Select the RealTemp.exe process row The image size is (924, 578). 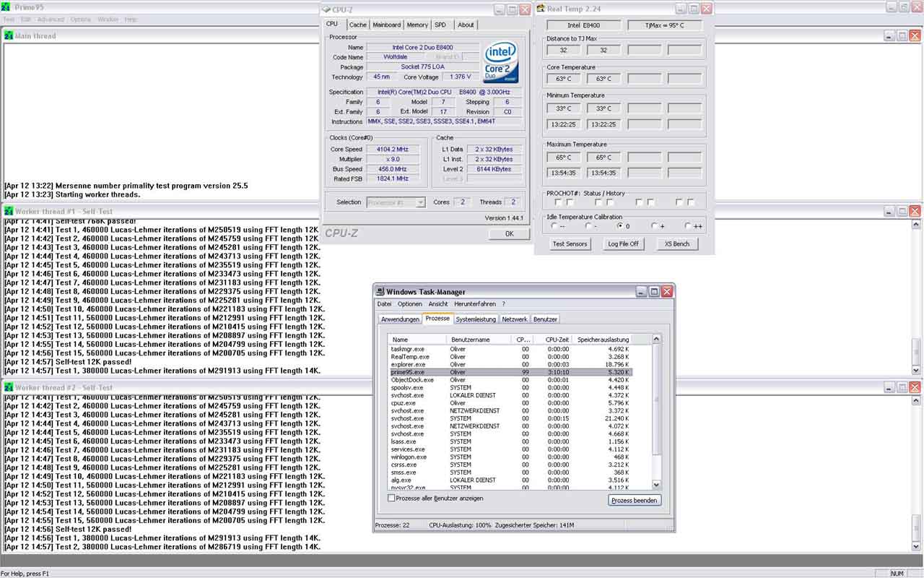tap(510, 357)
